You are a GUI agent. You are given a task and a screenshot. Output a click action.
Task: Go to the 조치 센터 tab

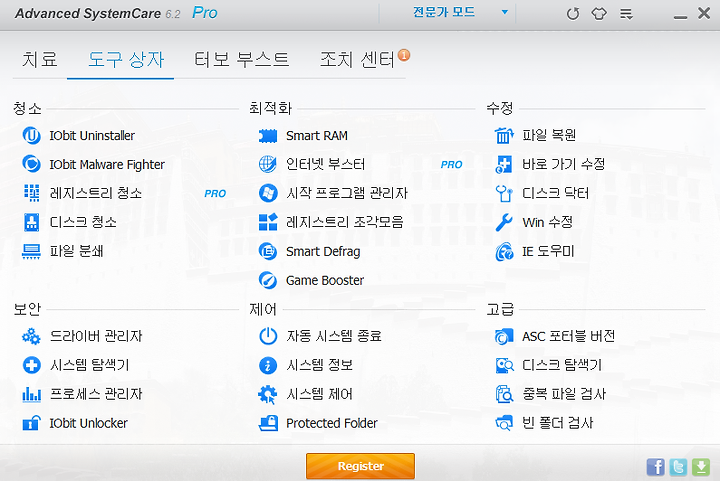pos(357,59)
